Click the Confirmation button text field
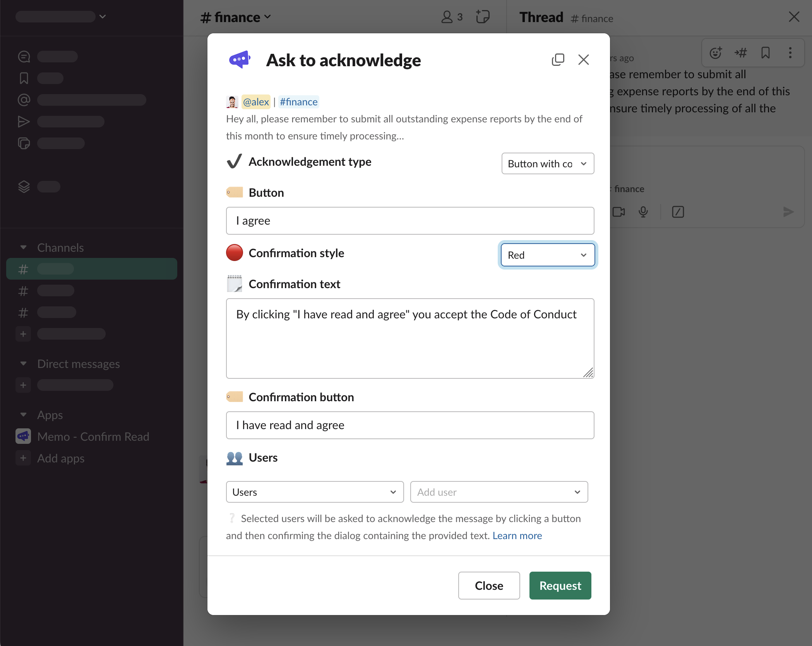 tap(409, 425)
